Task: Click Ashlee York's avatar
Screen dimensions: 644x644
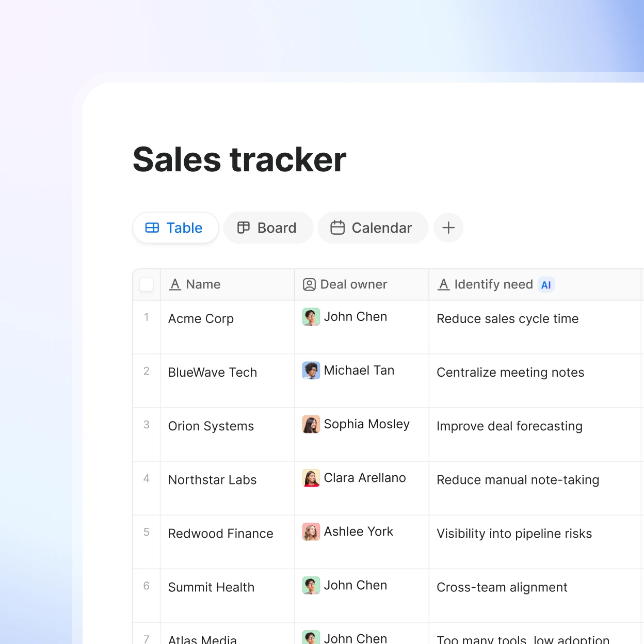Action: [x=311, y=532]
